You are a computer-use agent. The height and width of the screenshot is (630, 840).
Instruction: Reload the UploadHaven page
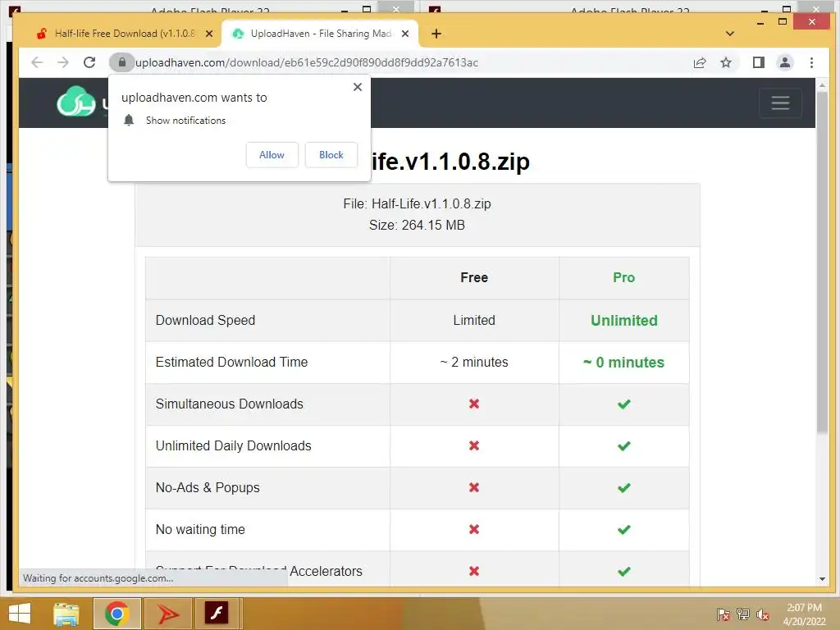pos(89,62)
